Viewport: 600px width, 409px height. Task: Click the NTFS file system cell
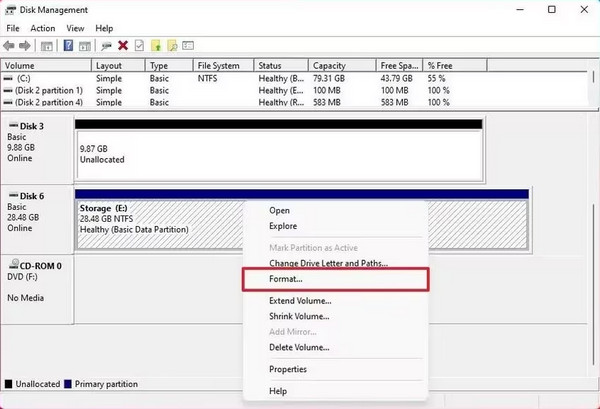pos(207,78)
